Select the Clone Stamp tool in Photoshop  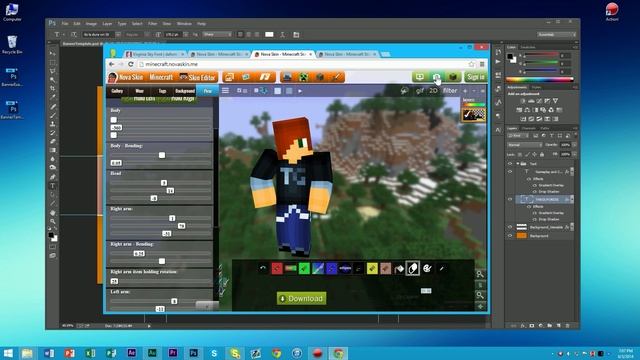53,124
